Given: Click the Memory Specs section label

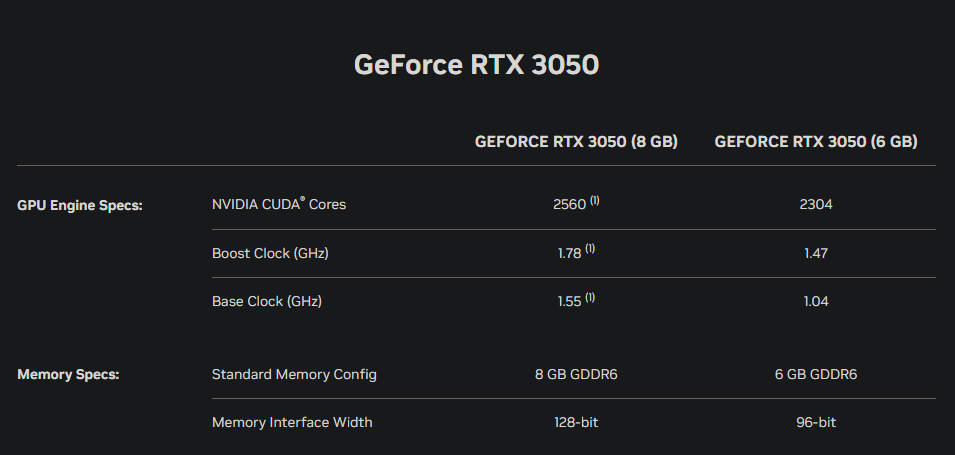Looking at the screenshot, I should coord(68,375).
